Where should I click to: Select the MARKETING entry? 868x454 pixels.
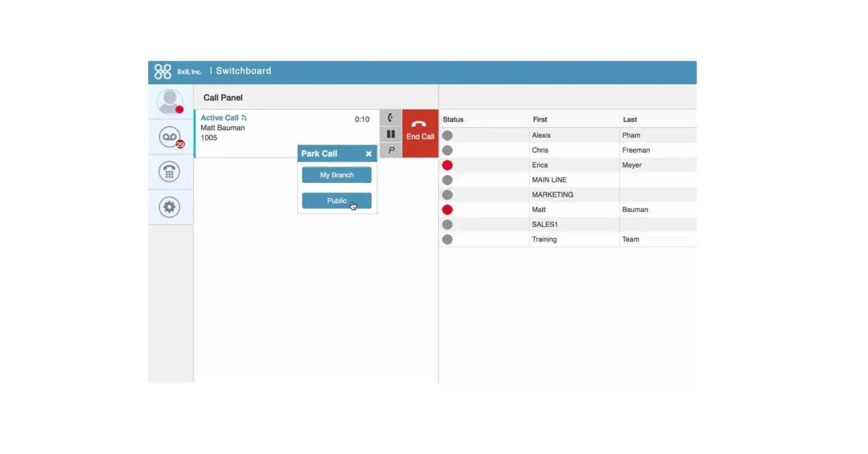pos(552,195)
